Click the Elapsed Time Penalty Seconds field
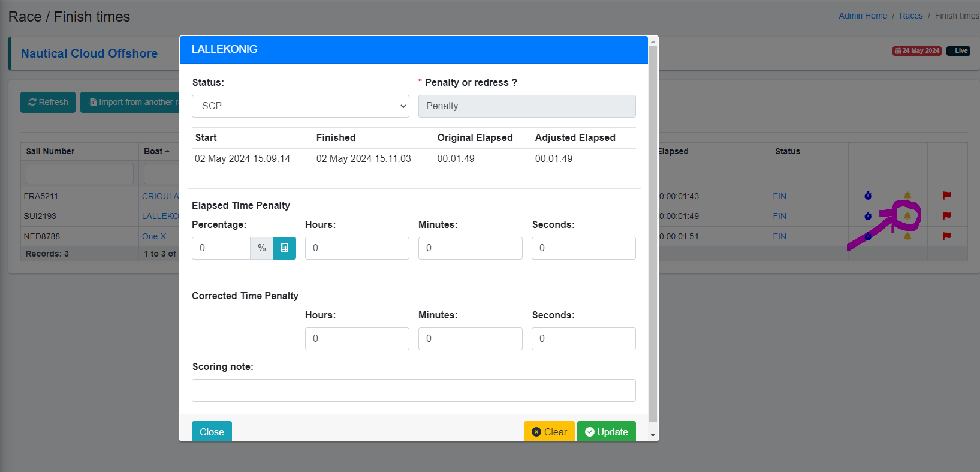This screenshot has width=980, height=472. 584,248
